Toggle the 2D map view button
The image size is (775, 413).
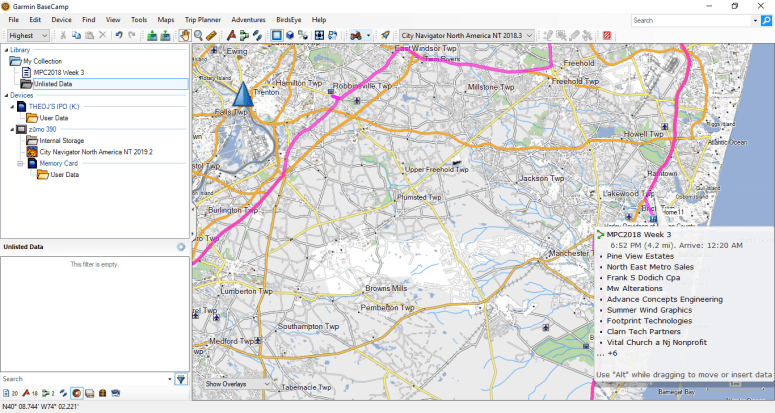click(x=277, y=35)
